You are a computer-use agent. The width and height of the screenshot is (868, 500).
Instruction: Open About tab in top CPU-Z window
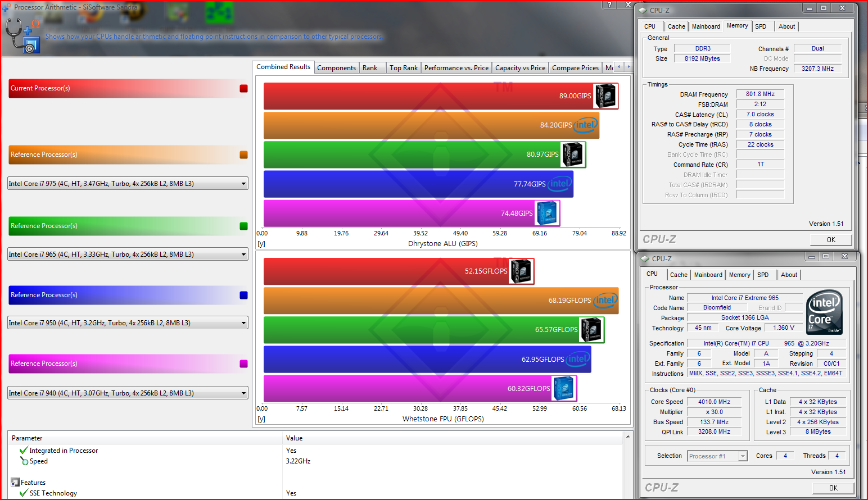(x=787, y=26)
